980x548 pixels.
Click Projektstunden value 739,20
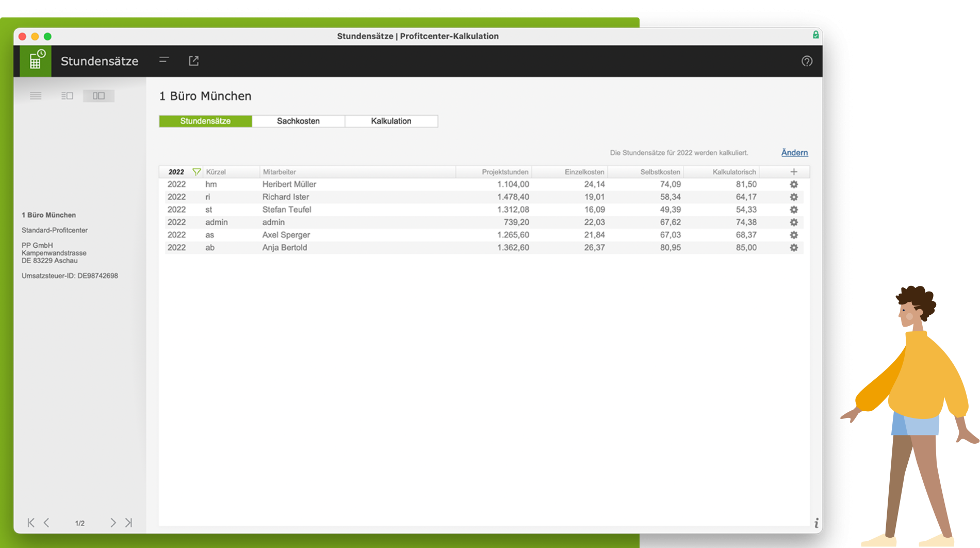pos(516,222)
